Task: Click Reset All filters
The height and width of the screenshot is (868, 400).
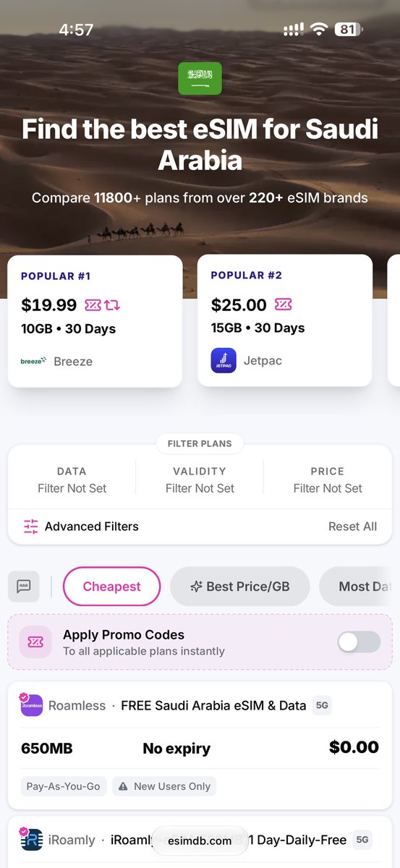Action: (352, 527)
